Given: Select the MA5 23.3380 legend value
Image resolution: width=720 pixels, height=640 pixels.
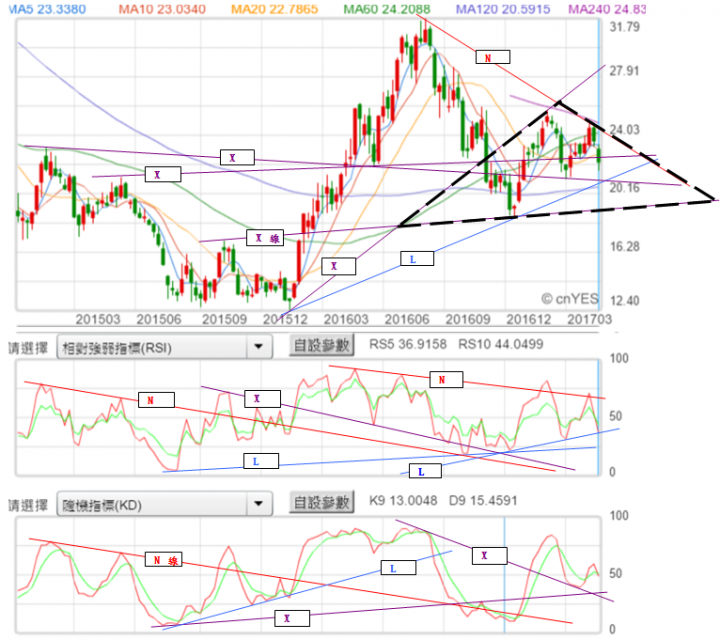Looking at the screenshot, I should pyautogui.click(x=47, y=9).
